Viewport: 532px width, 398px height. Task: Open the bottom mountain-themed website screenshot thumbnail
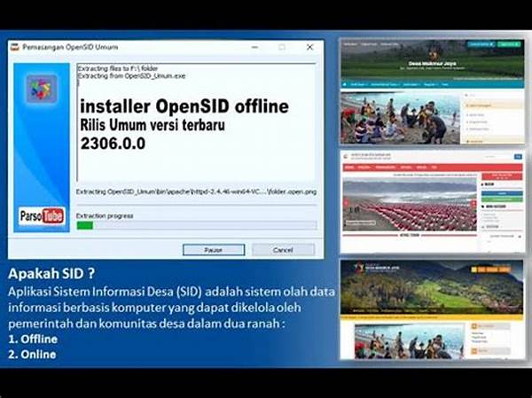click(433, 309)
